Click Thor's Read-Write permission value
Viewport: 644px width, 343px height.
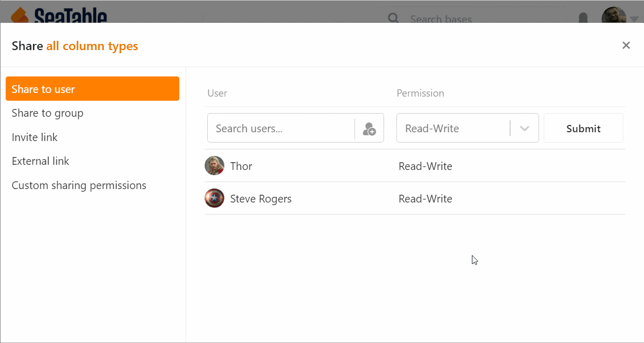pyautogui.click(x=425, y=166)
